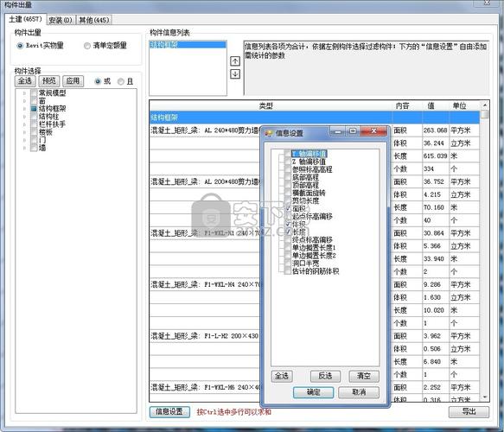504x432 pixels.
Task: Tick the 起点标高偏移 checkbox
Action: [x=288, y=216]
